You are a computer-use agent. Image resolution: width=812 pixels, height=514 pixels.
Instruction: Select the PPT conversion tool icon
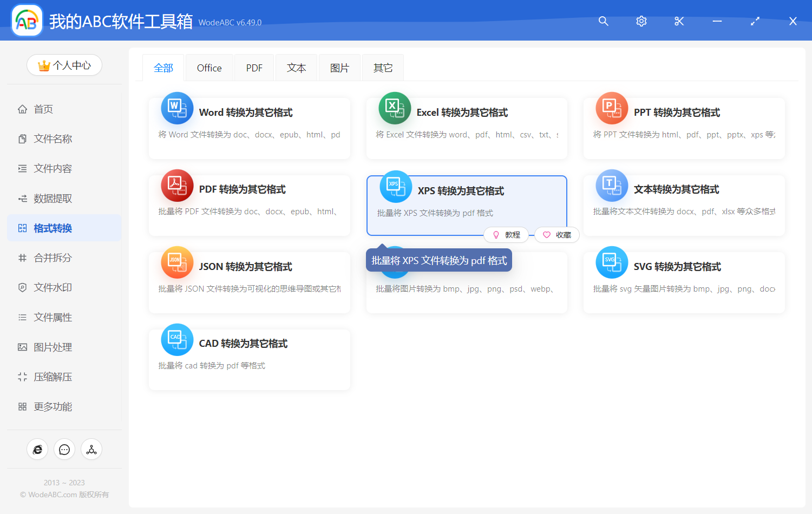click(x=611, y=108)
